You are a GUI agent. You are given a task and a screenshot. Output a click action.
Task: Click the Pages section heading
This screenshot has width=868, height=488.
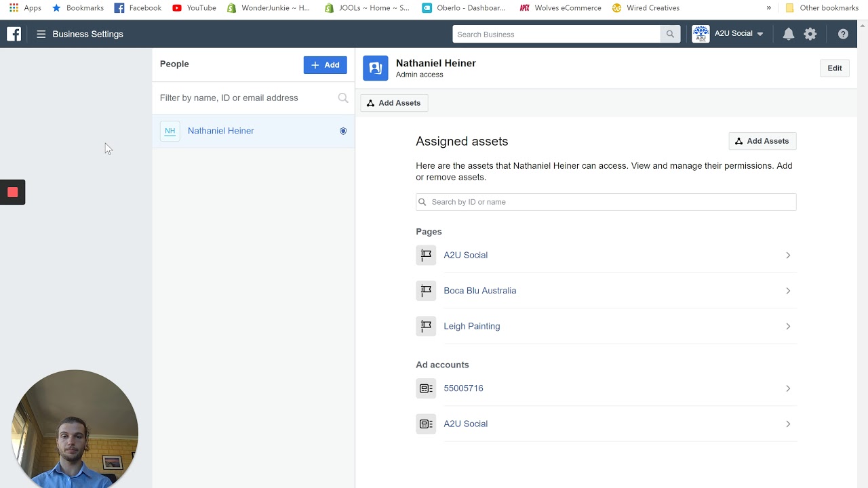tap(429, 232)
